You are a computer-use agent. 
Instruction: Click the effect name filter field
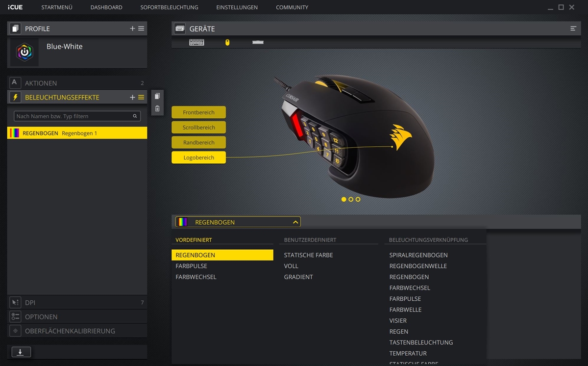pos(77,116)
